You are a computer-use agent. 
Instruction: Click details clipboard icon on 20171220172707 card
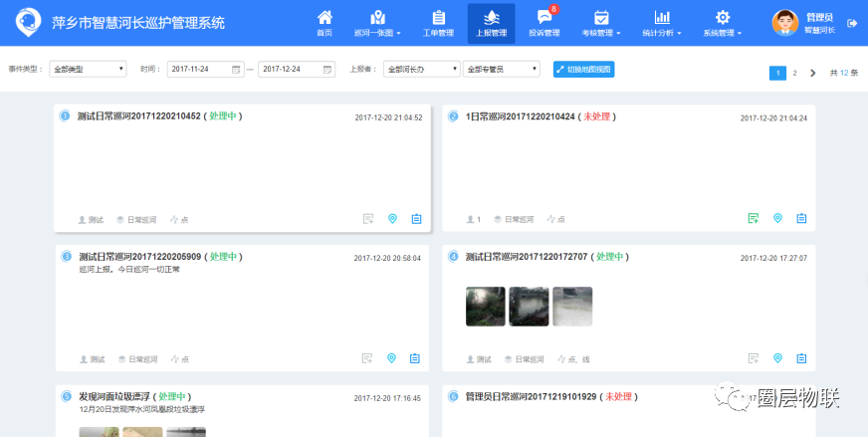(x=801, y=358)
